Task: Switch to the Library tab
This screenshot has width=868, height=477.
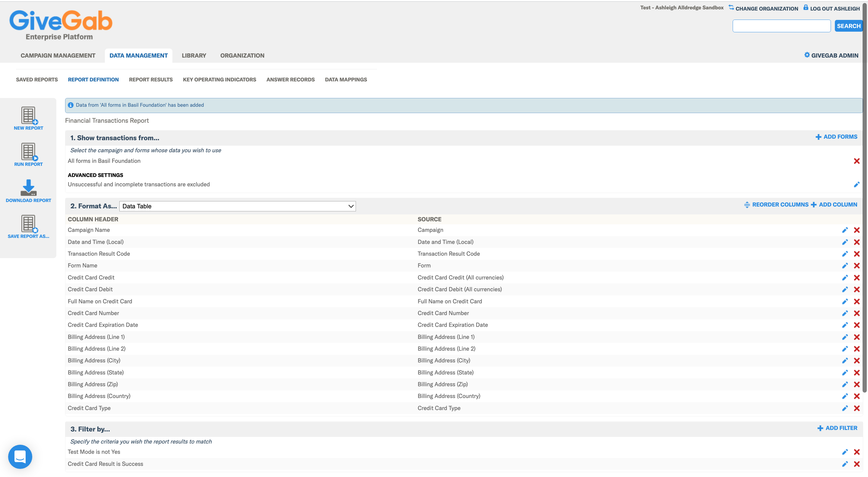Action: 194,55
